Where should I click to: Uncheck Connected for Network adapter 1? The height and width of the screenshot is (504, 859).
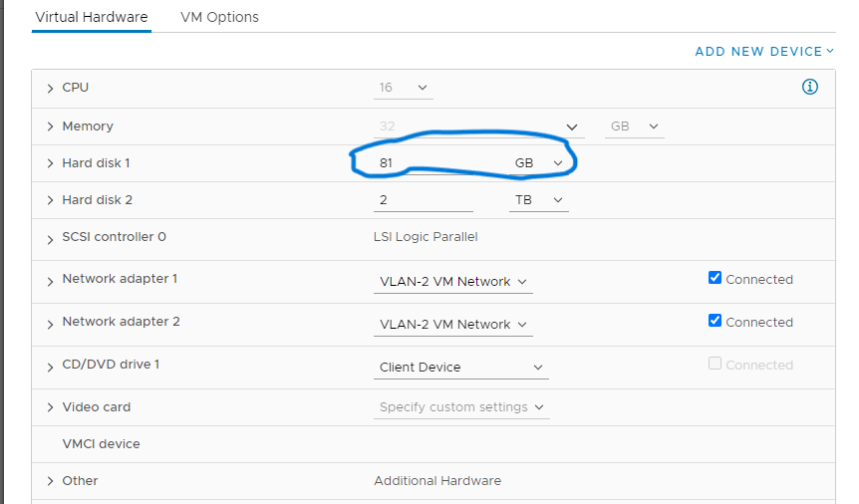pos(715,279)
